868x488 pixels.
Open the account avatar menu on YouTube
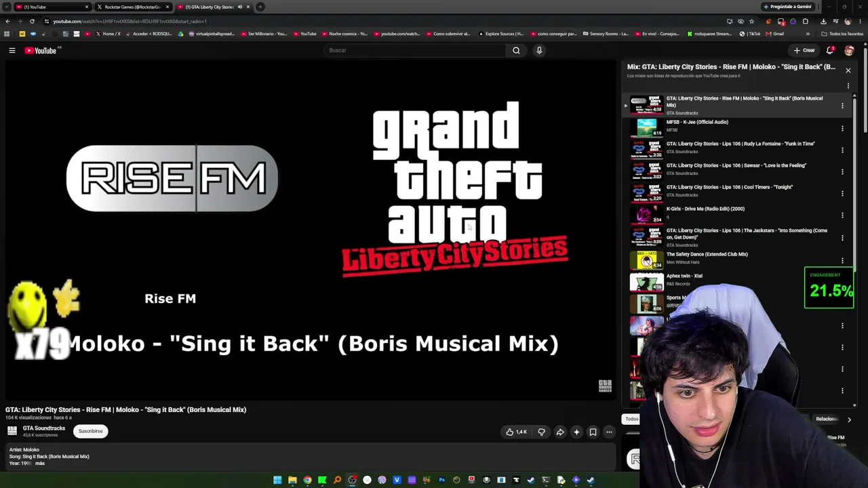[849, 50]
